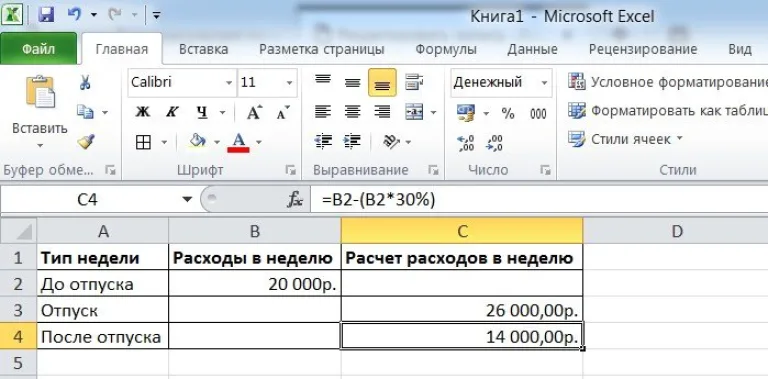Apply fill color with the paint bucket
Viewport: 768px width, 379px height.
coord(197,142)
